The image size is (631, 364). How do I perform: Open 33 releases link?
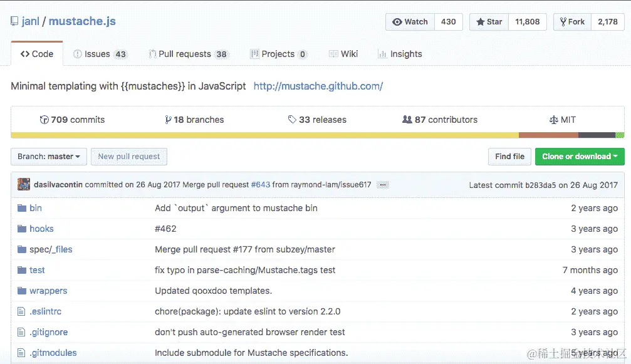(317, 120)
